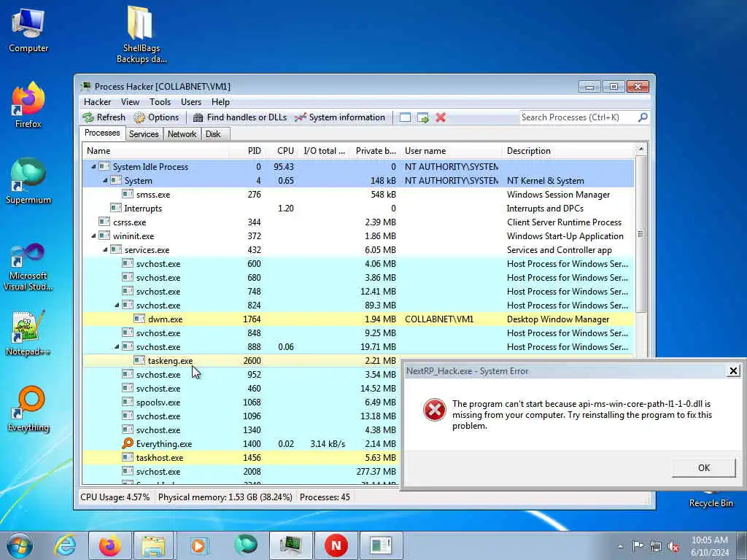The width and height of the screenshot is (747, 560).
Task: Click the Process Hacker taskbar icon
Action: point(290,545)
